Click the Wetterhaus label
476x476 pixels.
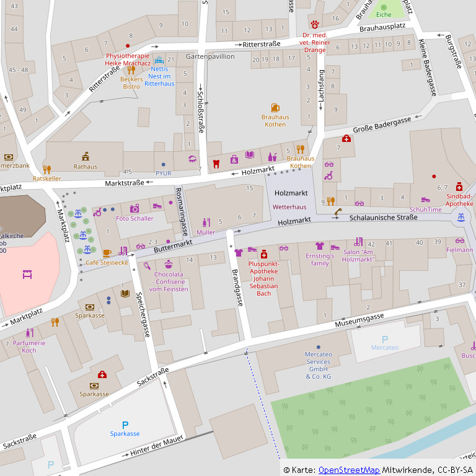click(289, 207)
